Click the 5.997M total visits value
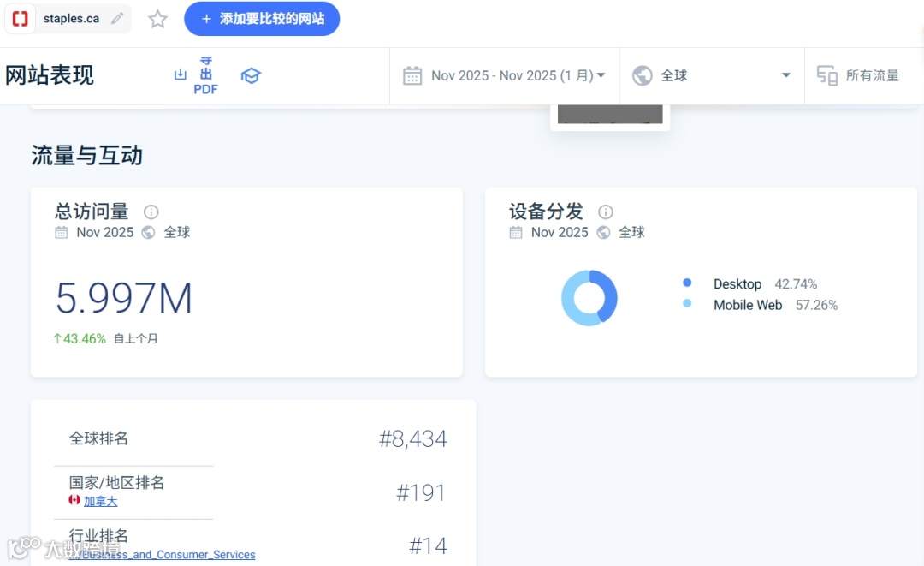The width and height of the screenshot is (924, 566). [x=124, y=298]
